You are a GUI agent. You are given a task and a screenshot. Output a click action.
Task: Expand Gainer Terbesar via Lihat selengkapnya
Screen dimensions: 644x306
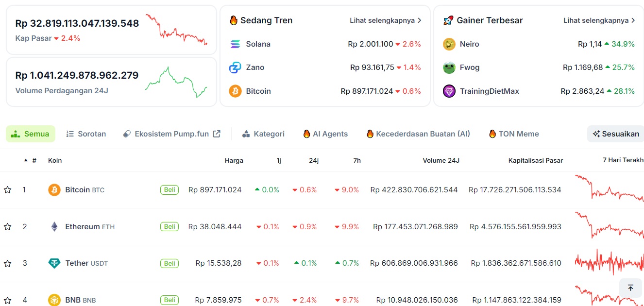point(599,20)
